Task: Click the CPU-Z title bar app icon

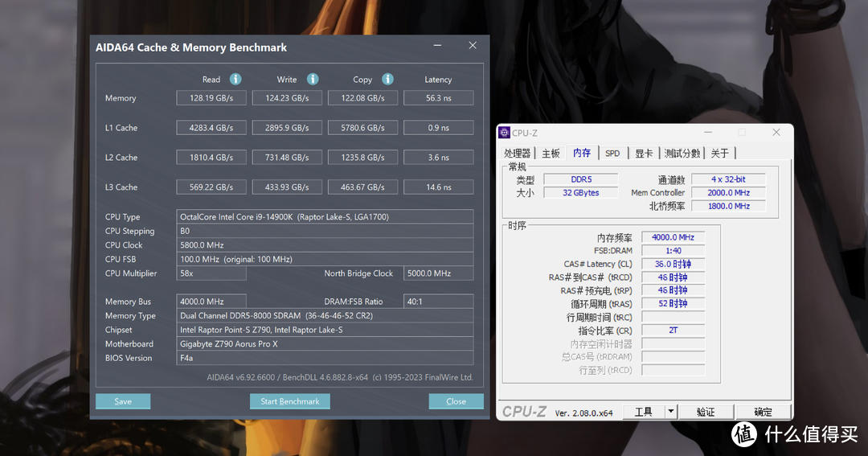Action: click(x=504, y=133)
